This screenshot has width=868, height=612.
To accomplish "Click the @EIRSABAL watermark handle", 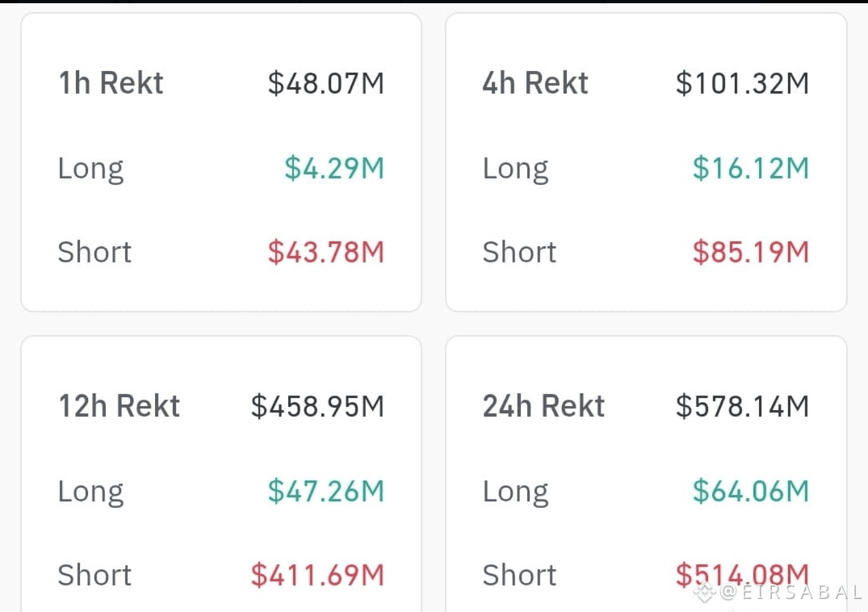I will pos(790,593).
